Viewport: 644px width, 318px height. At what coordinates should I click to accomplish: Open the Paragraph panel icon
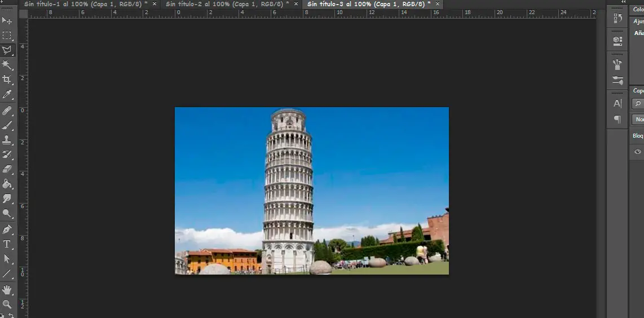pyautogui.click(x=617, y=119)
